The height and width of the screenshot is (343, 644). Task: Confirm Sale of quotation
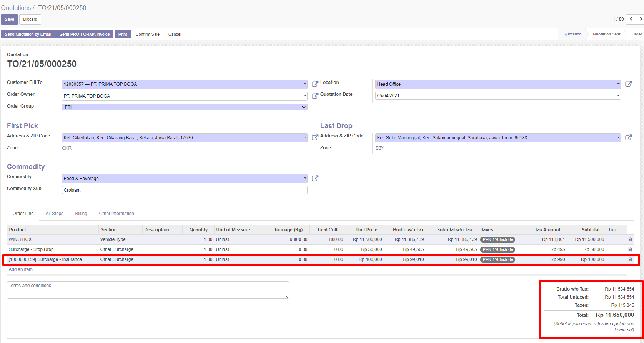pos(148,34)
